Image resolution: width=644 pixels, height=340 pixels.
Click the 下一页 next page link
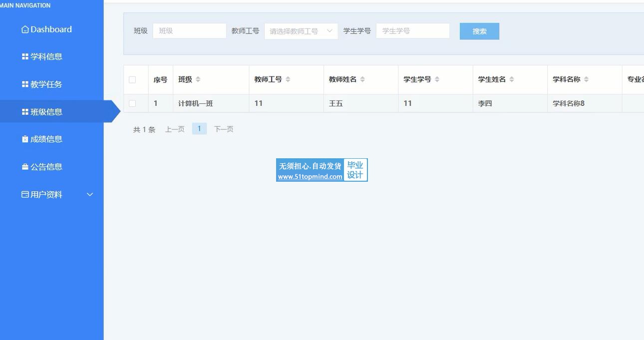[x=224, y=129]
